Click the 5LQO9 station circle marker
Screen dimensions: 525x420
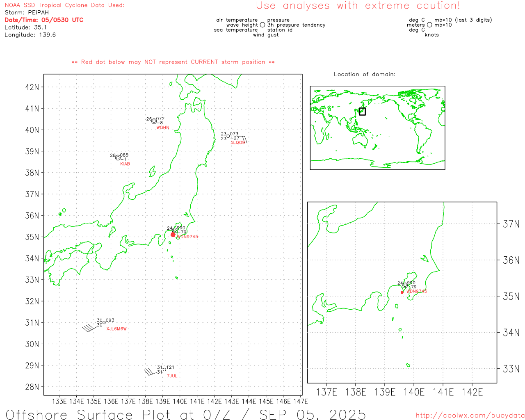[228, 136]
